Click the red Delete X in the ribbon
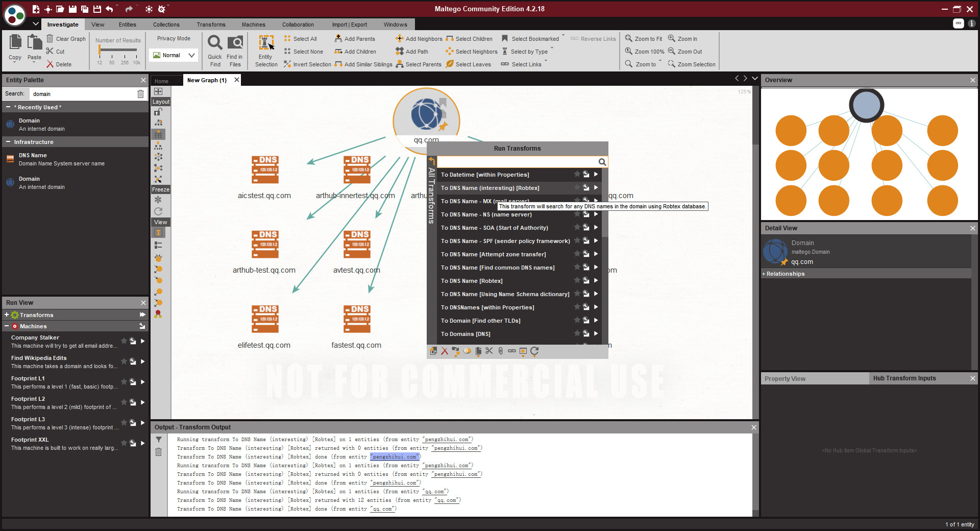Viewport: 980px width, 531px height. [50, 64]
